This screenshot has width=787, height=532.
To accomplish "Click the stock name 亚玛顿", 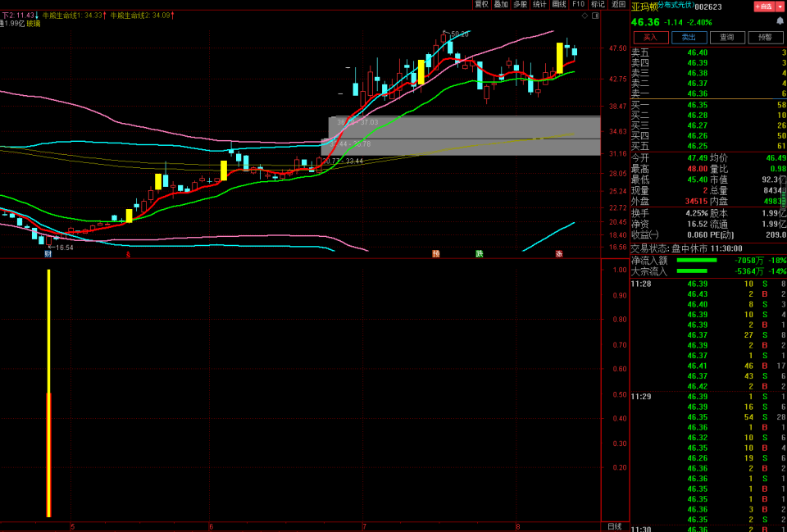I will [645, 7].
